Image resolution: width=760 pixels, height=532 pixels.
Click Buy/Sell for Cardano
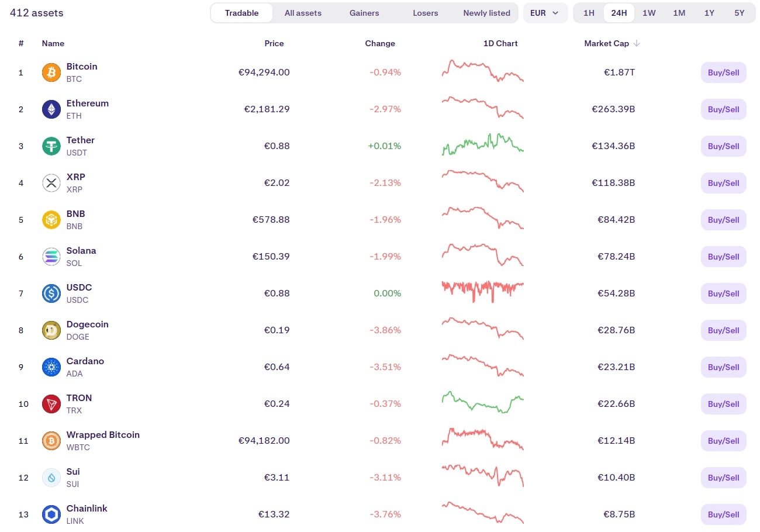(723, 367)
